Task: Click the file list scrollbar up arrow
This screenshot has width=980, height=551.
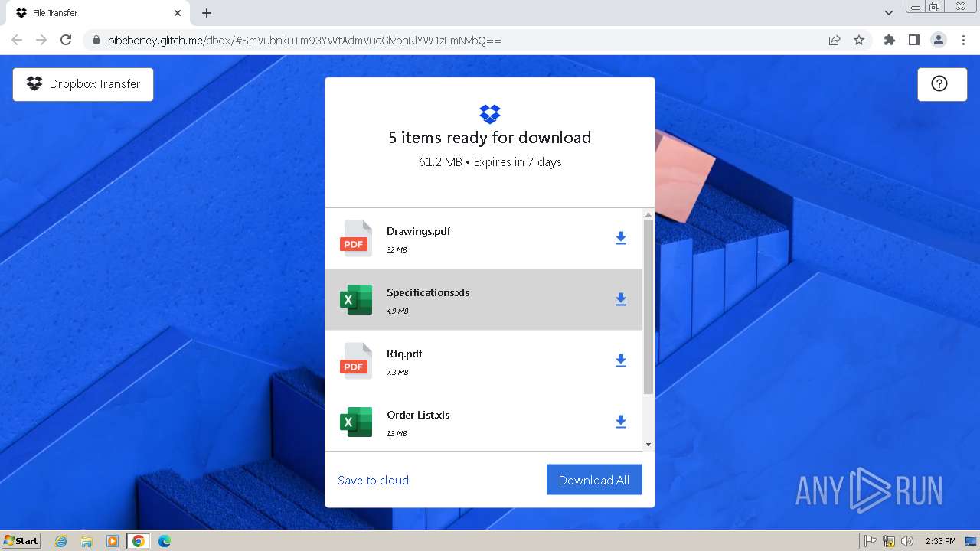Action: (648, 214)
